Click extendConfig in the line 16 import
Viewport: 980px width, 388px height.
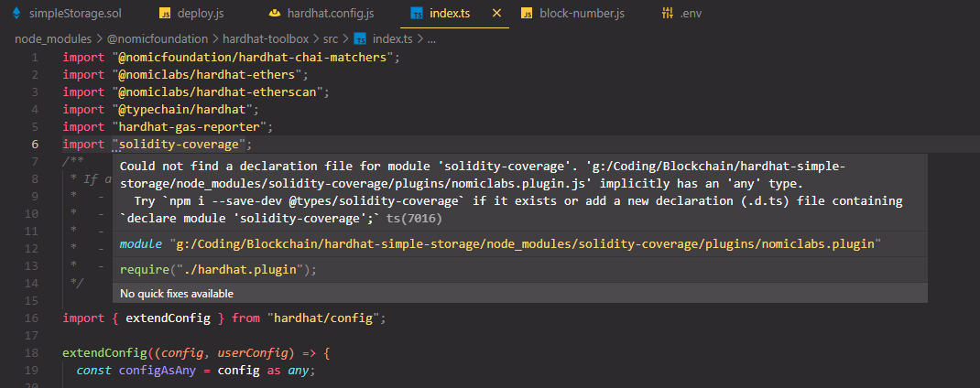tap(169, 318)
